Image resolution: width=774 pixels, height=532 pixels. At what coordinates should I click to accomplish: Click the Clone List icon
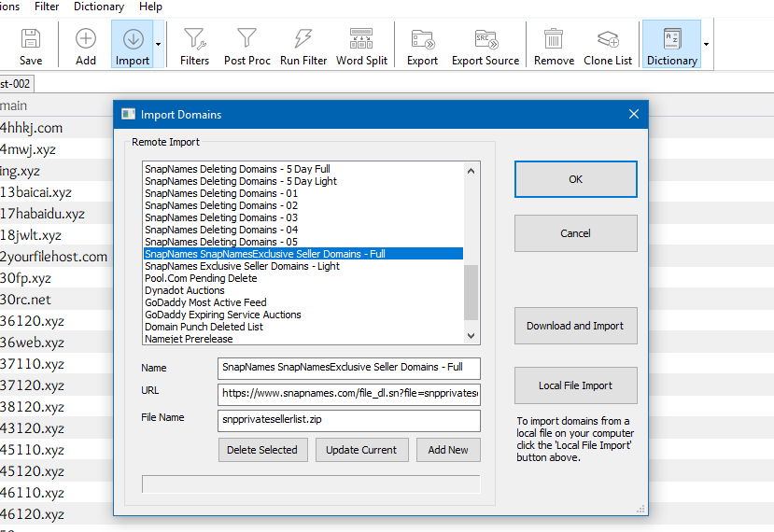(x=608, y=39)
